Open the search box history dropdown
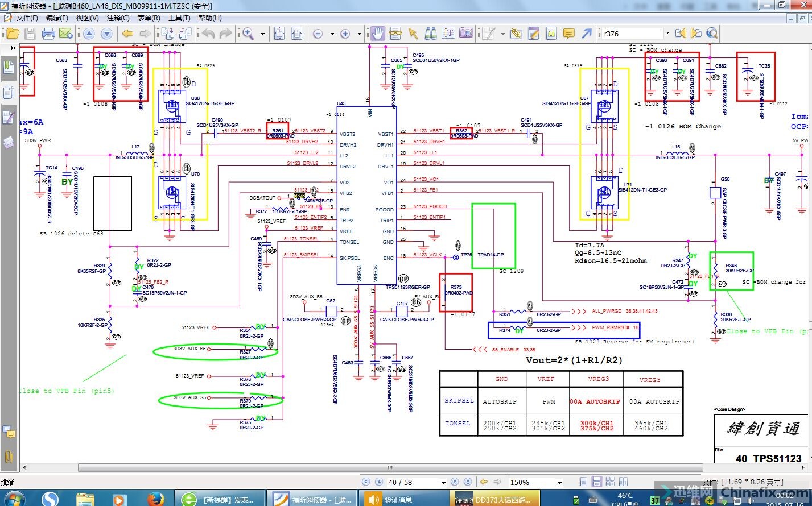 [x=667, y=34]
